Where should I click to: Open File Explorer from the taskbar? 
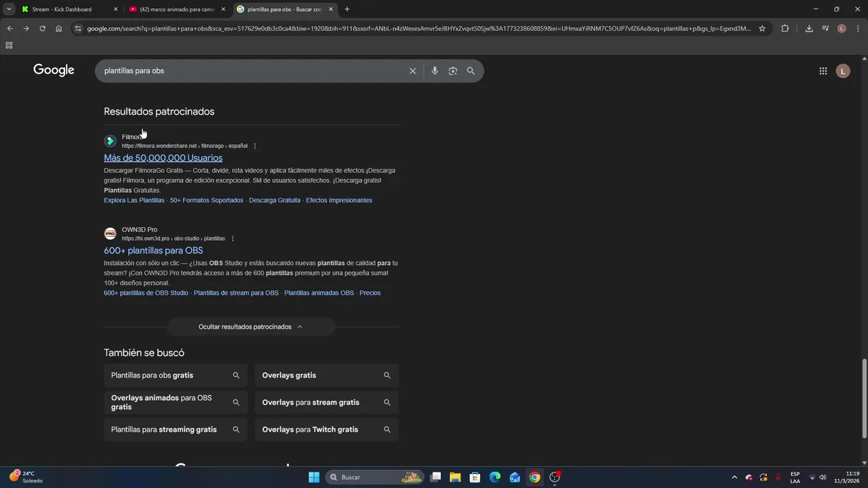(455, 477)
